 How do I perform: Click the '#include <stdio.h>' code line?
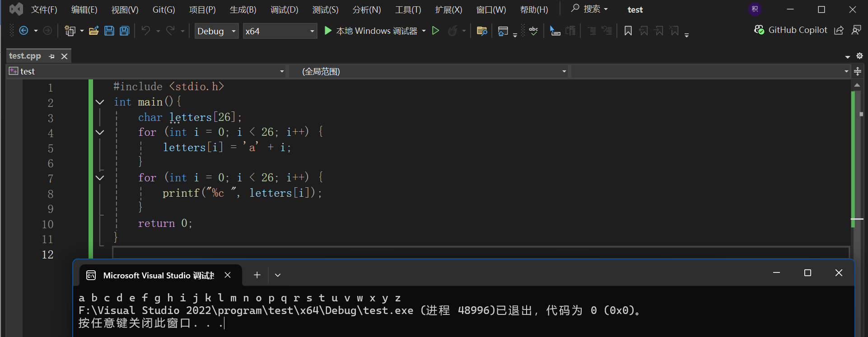[168, 87]
